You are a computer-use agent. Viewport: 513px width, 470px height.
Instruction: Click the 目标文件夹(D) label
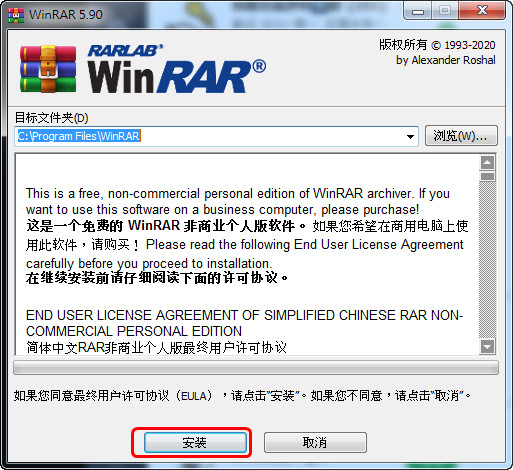[51, 118]
